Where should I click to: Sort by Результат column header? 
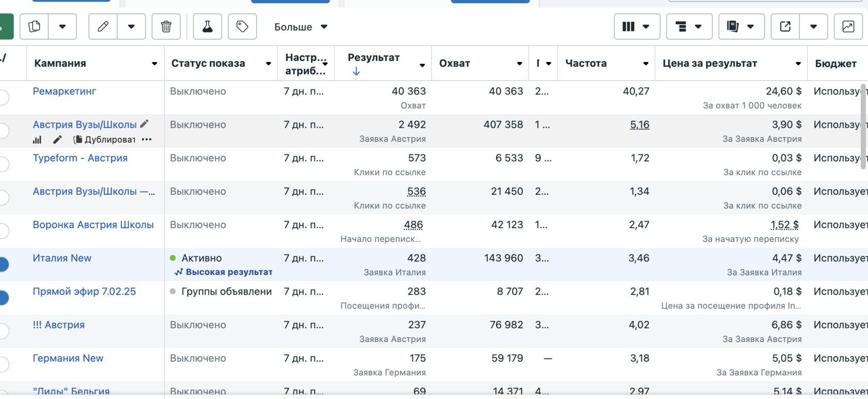(x=374, y=58)
